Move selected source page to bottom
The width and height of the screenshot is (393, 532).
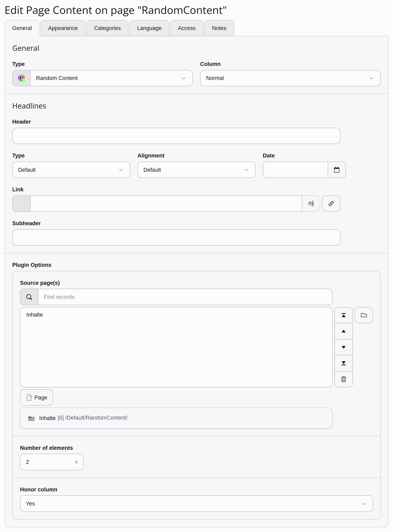[344, 363]
